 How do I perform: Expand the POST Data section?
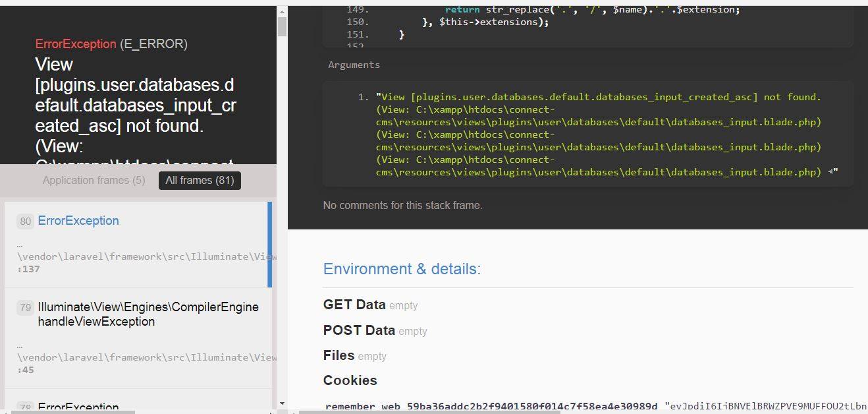[359, 330]
